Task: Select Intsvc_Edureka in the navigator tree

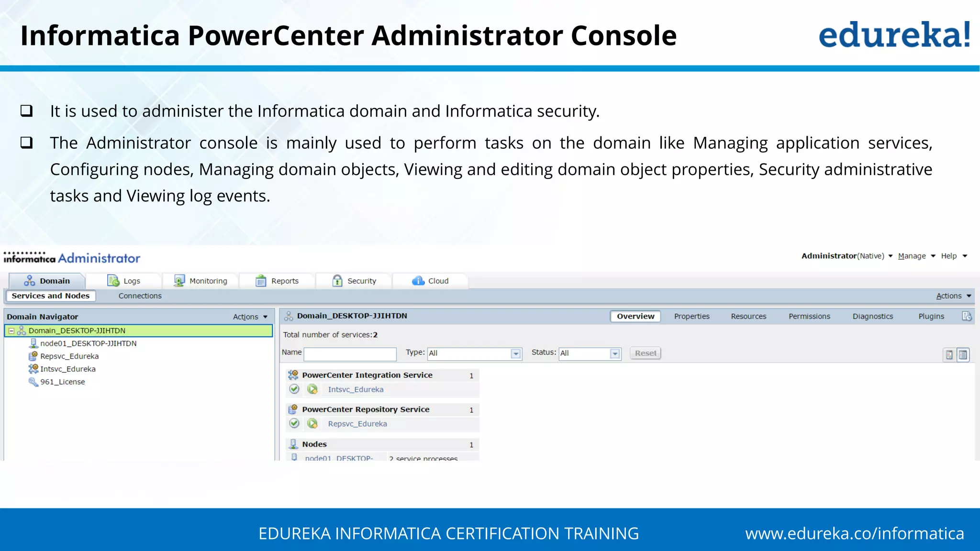Action: (68, 369)
